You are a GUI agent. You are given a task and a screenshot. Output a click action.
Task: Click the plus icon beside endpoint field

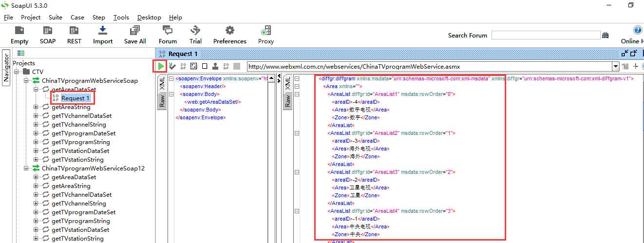click(x=635, y=66)
